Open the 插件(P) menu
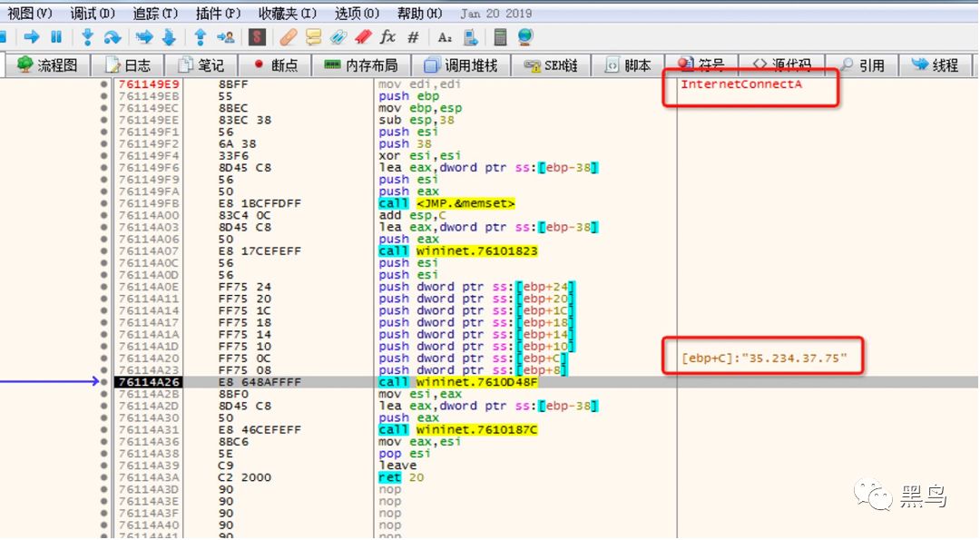 point(218,14)
